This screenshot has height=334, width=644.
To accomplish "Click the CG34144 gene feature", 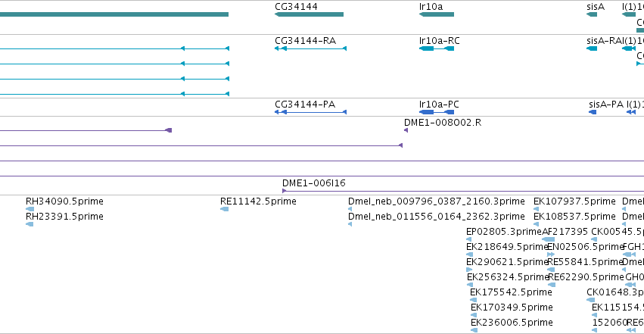I will pyautogui.click(x=309, y=14).
